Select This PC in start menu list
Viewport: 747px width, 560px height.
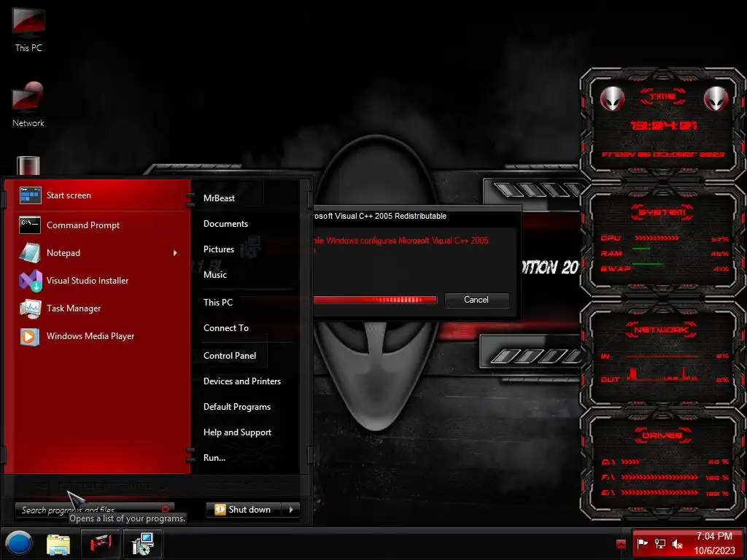click(218, 303)
